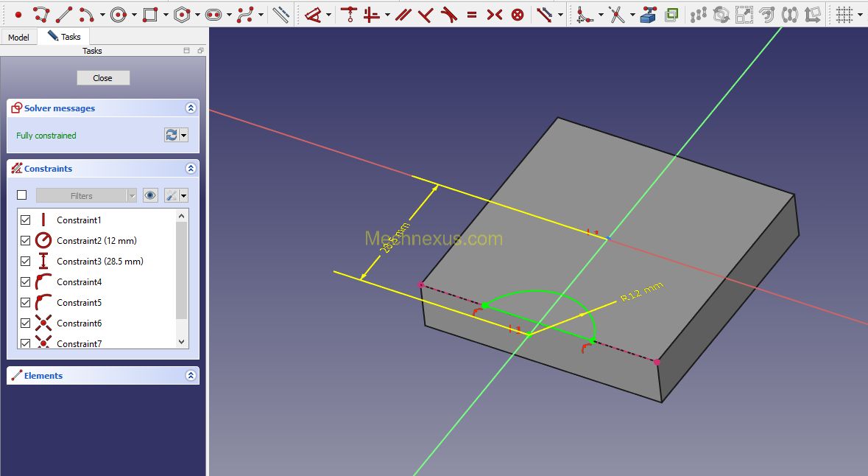
Task: Switch to the Model tab
Action: [19, 37]
